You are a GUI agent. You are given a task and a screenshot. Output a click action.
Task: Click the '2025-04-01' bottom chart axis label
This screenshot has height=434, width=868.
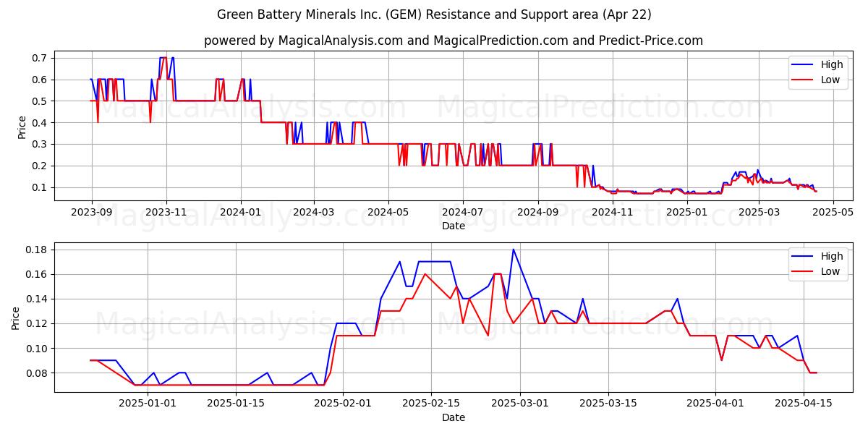pos(715,404)
